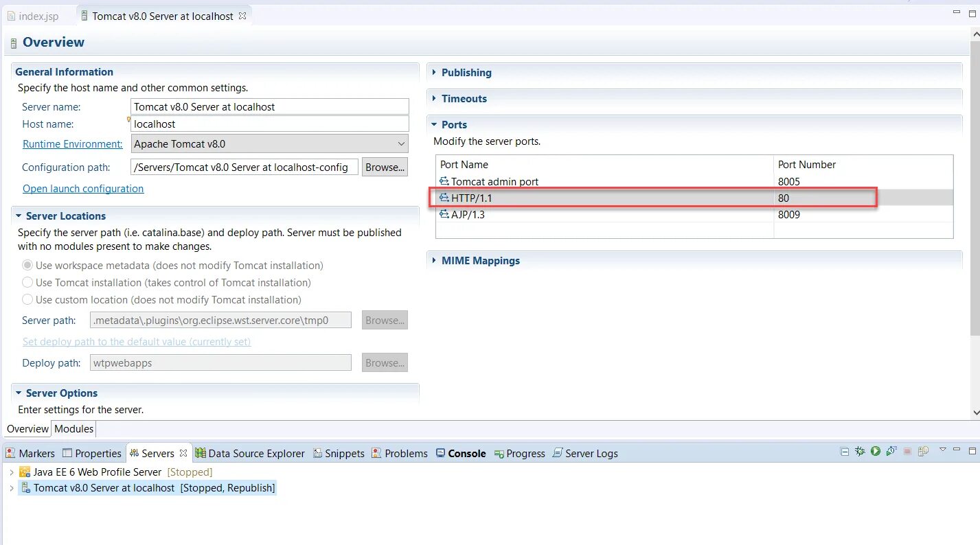Click the Host name input field
The height and width of the screenshot is (545, 980).
[x=269, y=124]
